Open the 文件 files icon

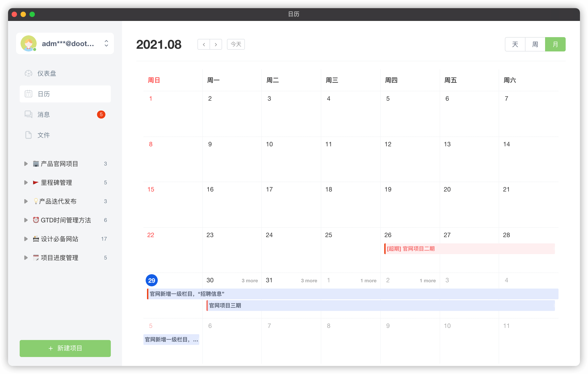click(x=28, y=135)
